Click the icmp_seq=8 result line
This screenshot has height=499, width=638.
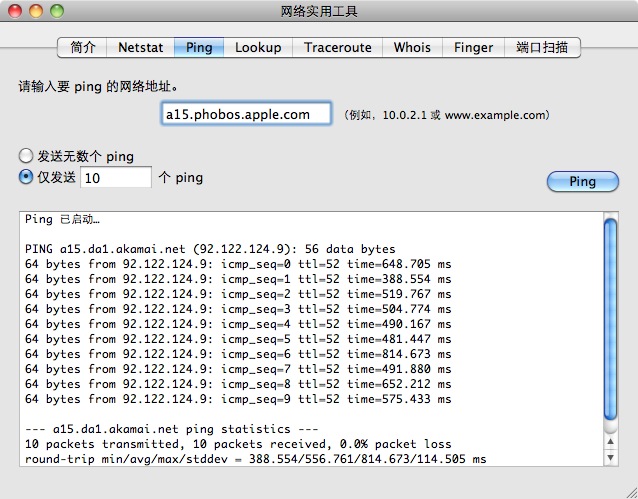(238, 384)
